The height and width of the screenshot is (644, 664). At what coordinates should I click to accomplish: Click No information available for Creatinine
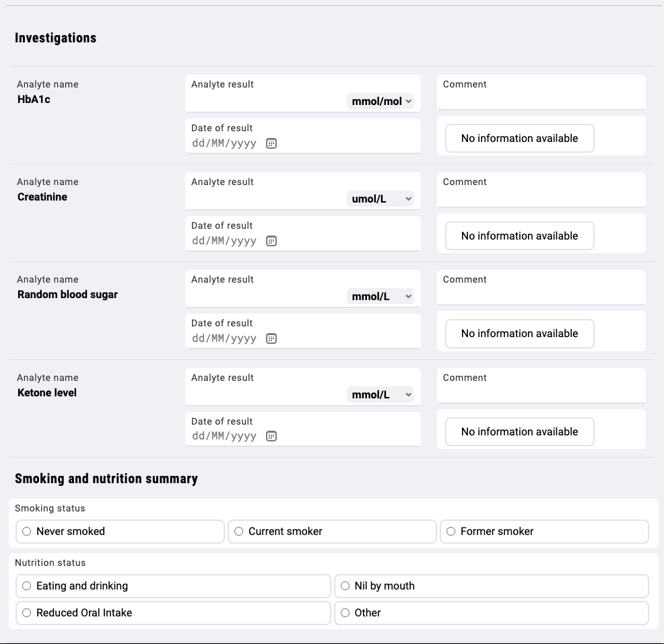(x=519, y=236)
